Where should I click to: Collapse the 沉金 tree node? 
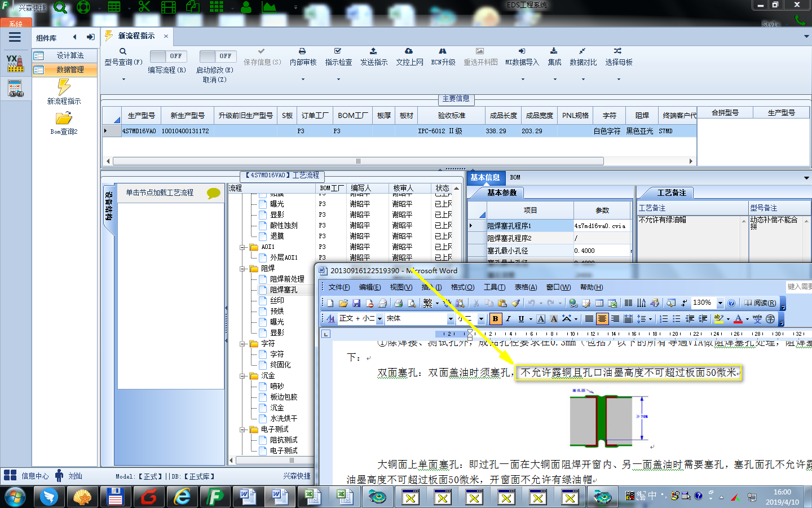pos(242,376)
